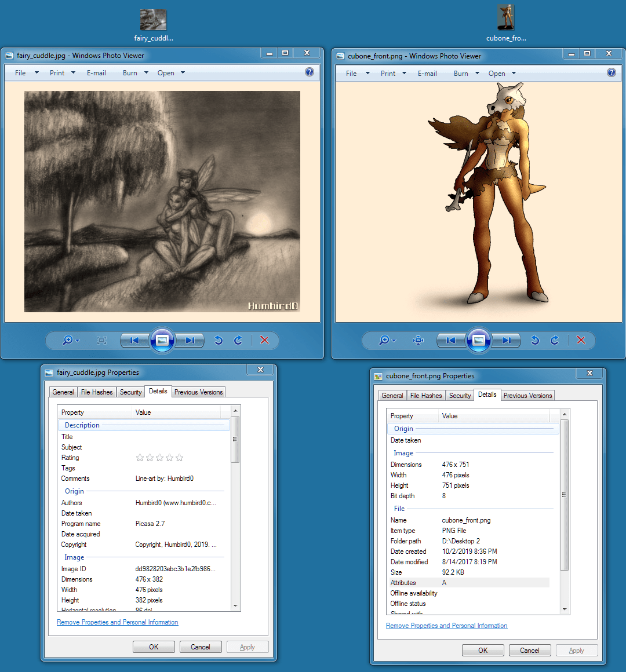Delete the fairy_cuddle image with red X
The height and width of the screenshot is (672, 626).
click(264, 340)
